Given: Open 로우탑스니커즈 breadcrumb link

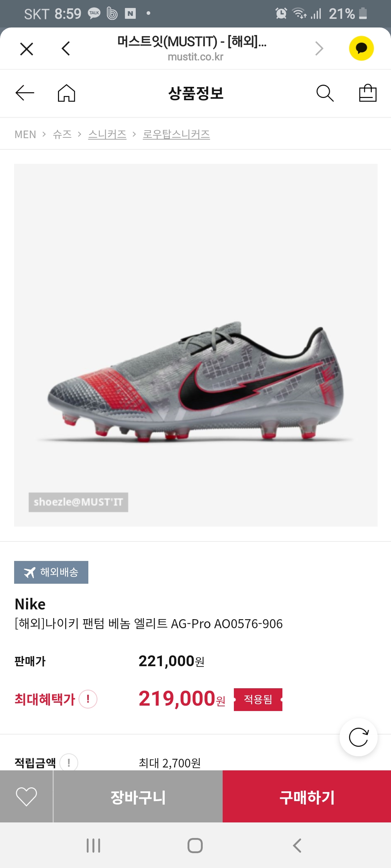Looking at the screenshot, I should [176, 134].
